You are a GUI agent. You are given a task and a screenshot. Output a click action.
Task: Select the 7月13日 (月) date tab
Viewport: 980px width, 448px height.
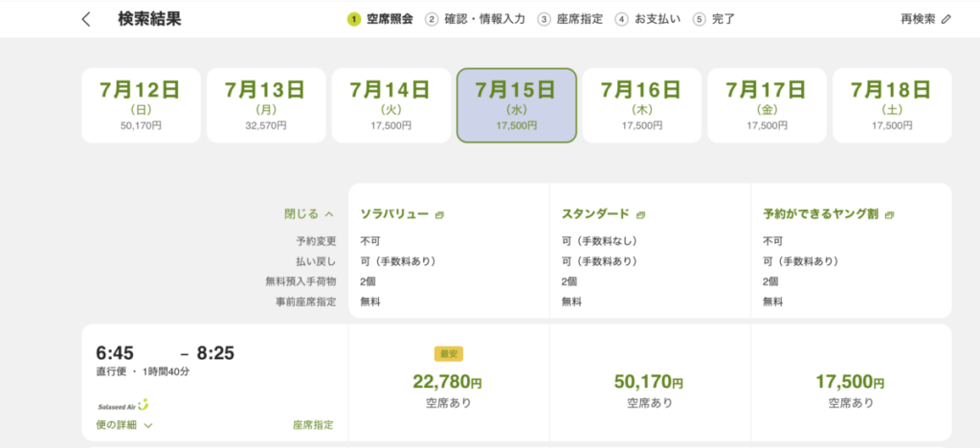pyautogui.click(x=266, y=105)
